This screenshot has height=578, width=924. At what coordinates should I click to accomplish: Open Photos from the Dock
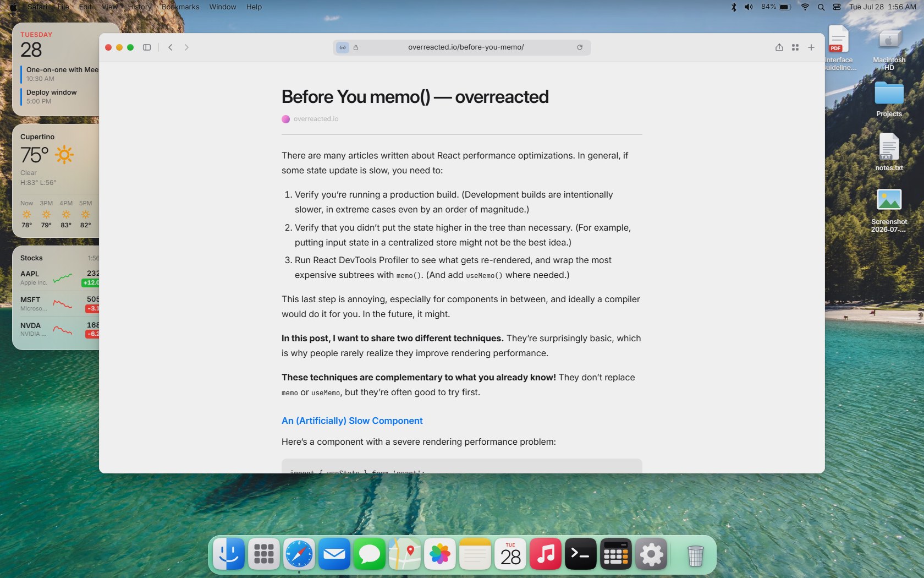pyautogui.click(x=440, y=554)
